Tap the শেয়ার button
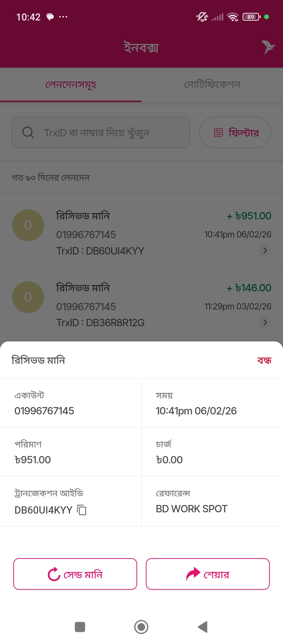Screen dimensions: 283x644 tap(208, 574)
